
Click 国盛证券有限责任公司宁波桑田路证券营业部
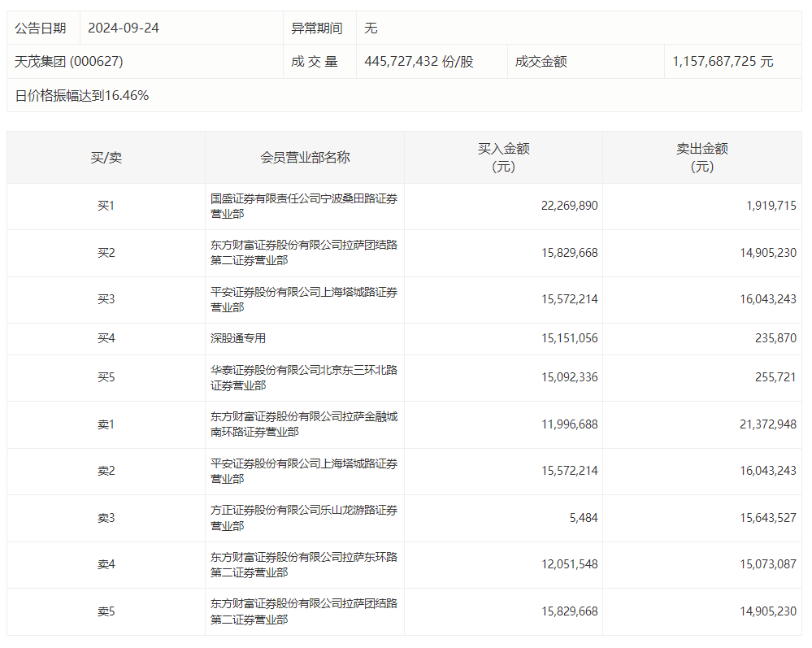coord(304,207)
